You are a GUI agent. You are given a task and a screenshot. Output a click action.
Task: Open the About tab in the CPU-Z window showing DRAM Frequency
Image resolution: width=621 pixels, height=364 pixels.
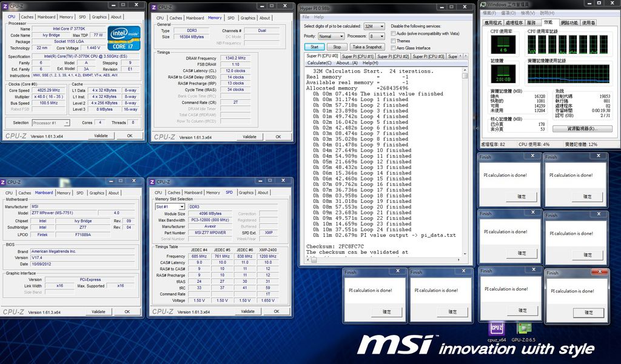[264, 18]
